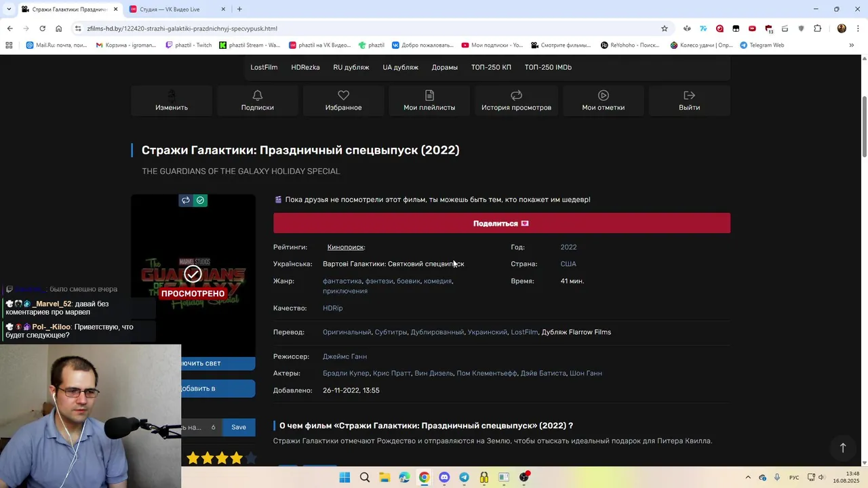
Task: Open HDRezka menu item
Action: [x=305, y=67]
